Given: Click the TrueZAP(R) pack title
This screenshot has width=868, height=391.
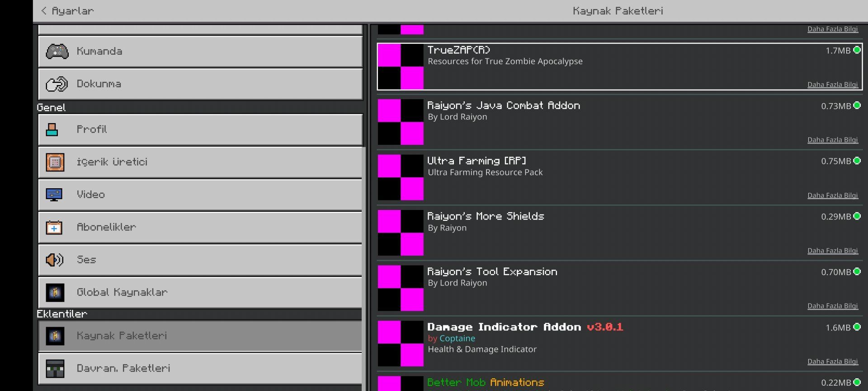Looking at the screenshot, I should [x=459, y=50].
